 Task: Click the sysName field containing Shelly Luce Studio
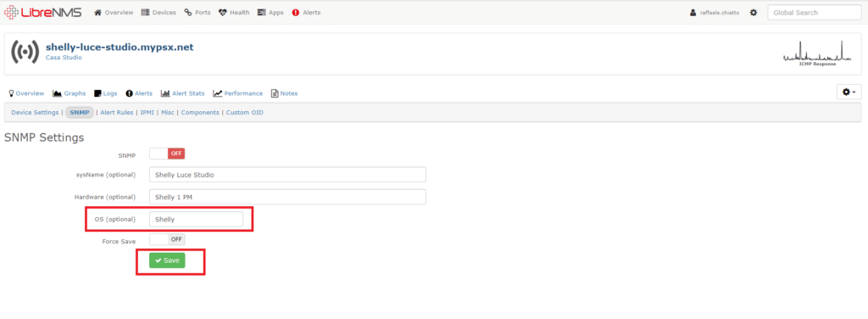click(287, 175)
